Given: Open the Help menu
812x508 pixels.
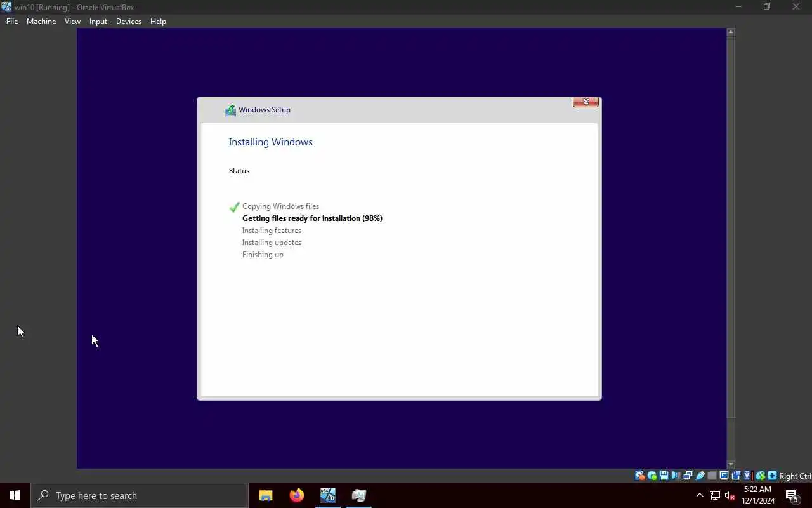Looking at the screenshot, I should 158,22.
